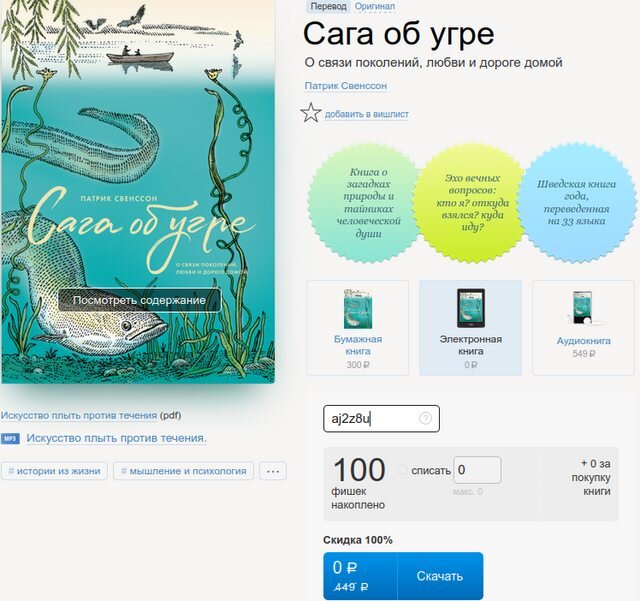This screenshot has width=640, height=601.
Task: Open the PDF excerpt link 'Искусство плыть против течения'
Action: click(x=79, y=415)
